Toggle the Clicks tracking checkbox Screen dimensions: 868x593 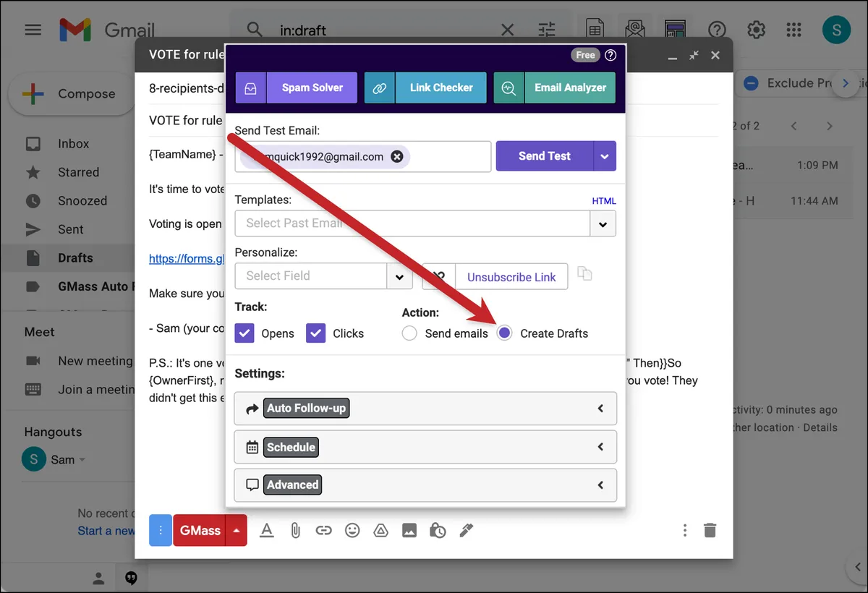coord(316,333)
